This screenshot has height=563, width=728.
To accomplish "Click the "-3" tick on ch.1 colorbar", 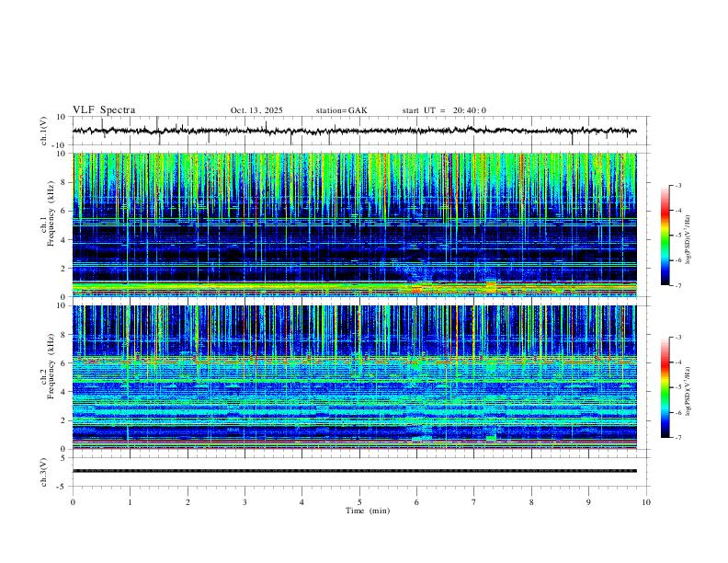I will 677,185.
